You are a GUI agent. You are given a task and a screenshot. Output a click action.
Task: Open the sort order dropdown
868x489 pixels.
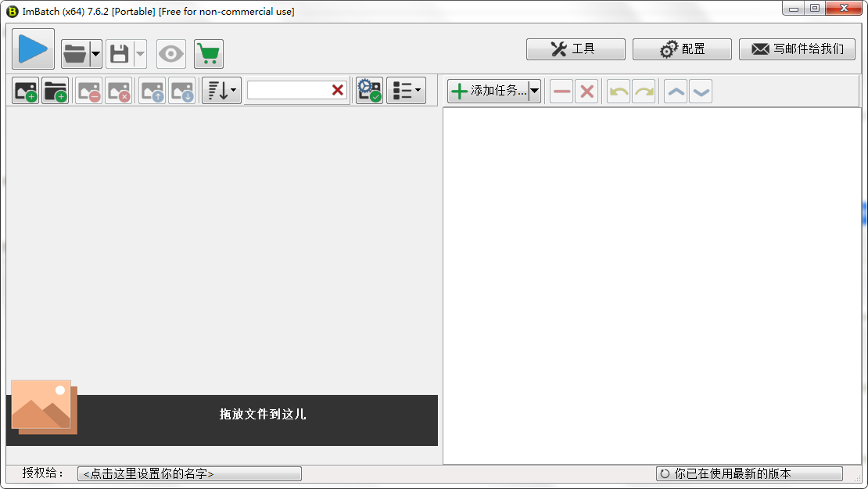tap(221, 91)
